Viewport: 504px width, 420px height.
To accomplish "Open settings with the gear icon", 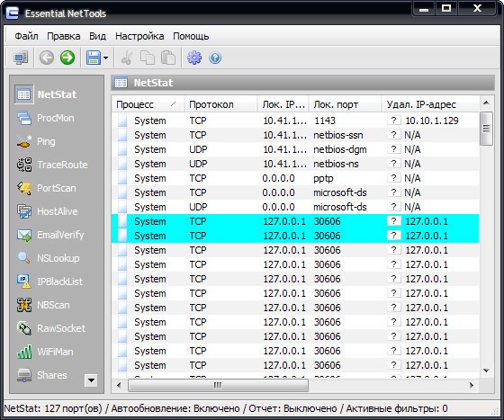I will [x=194, y=58].
